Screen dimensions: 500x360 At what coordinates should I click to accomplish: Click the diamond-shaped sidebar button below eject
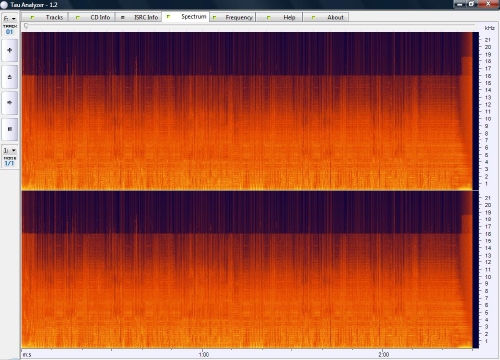10,103
